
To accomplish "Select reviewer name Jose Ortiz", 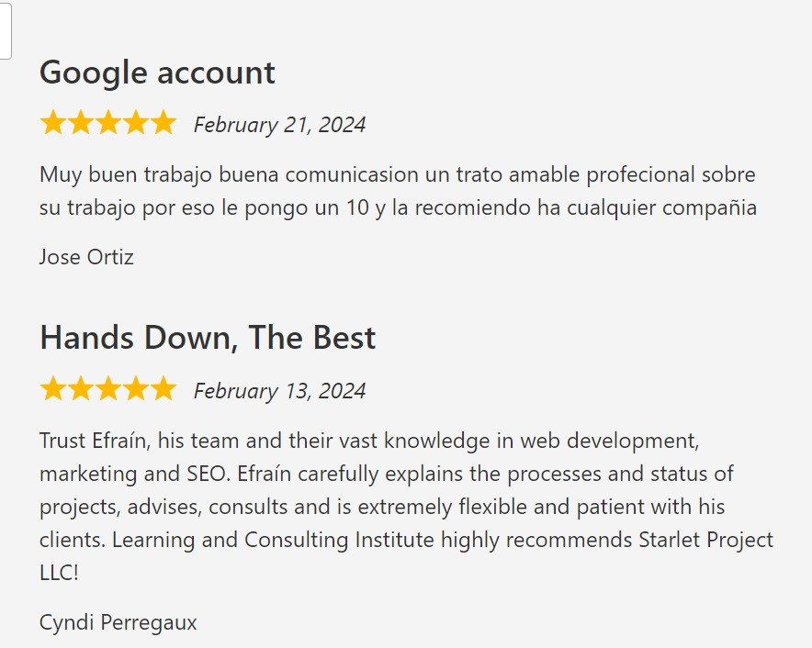I will click(x=86, y=257).
